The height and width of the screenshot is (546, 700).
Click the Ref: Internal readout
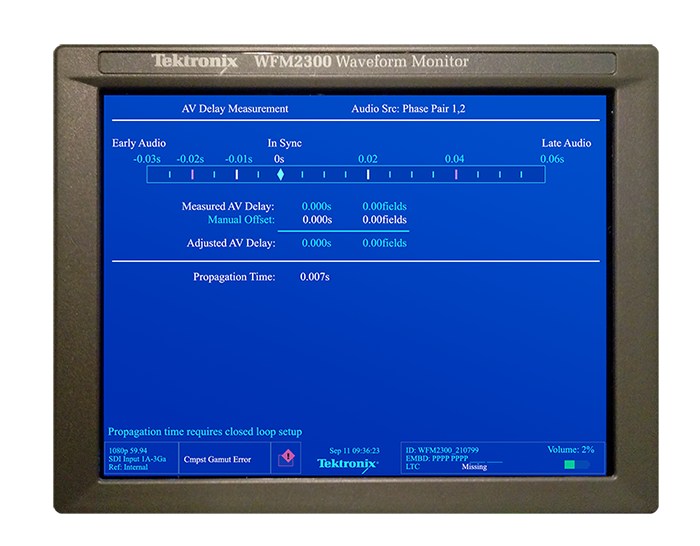[x=128, y=467]
